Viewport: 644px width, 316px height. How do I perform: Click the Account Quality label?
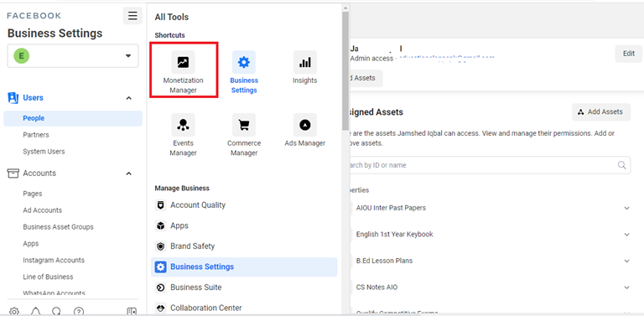pyautogui.click(x=198, y=205)
